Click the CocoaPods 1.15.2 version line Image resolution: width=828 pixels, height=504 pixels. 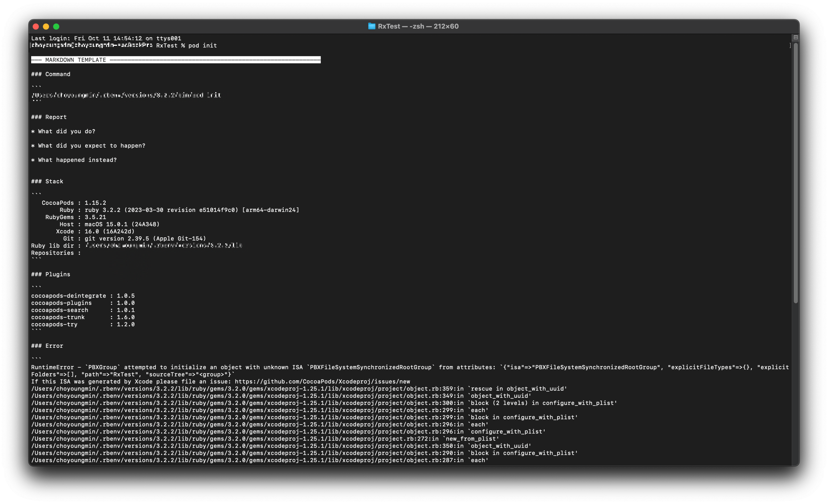tap(74, 203)
